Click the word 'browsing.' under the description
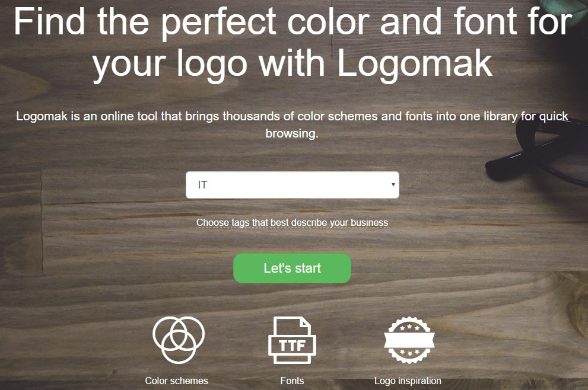The image size is (588, 390). [x=292, y=133]
